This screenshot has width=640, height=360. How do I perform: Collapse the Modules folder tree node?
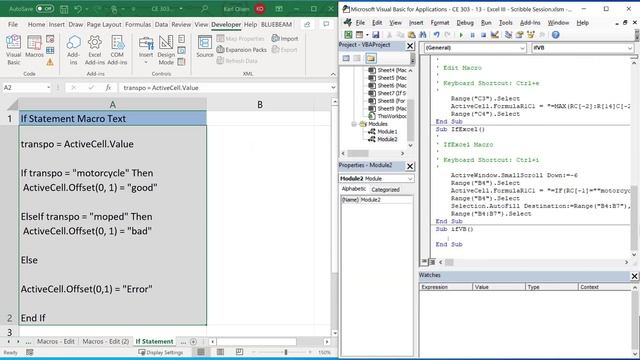(x=354, y=124)
